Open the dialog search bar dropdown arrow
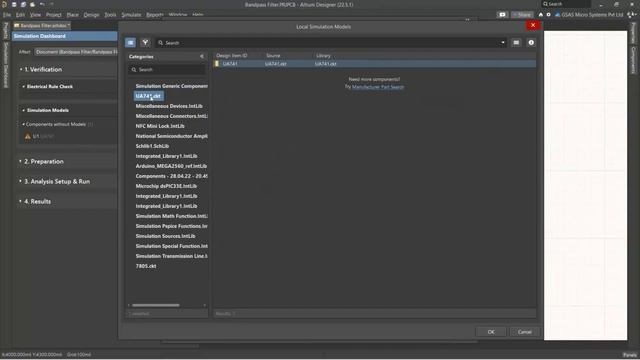 tap(503, 42)
